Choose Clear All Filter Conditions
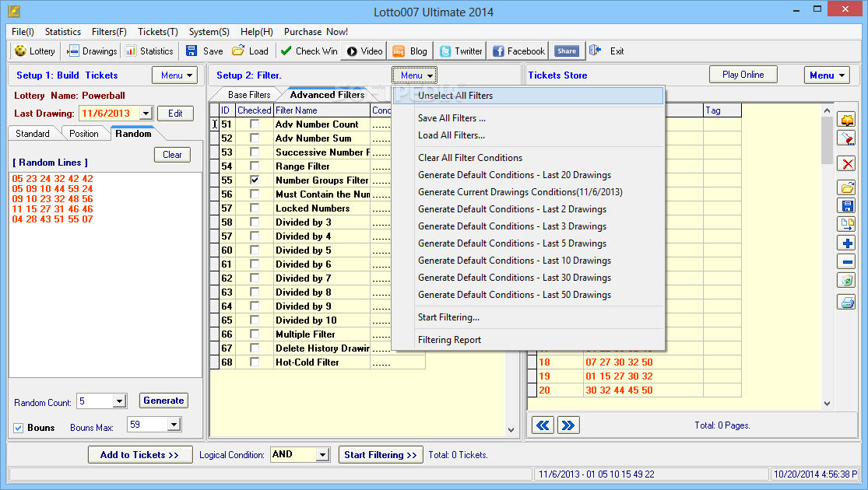This screenshot has width=868, height=490. coord(528,158)
